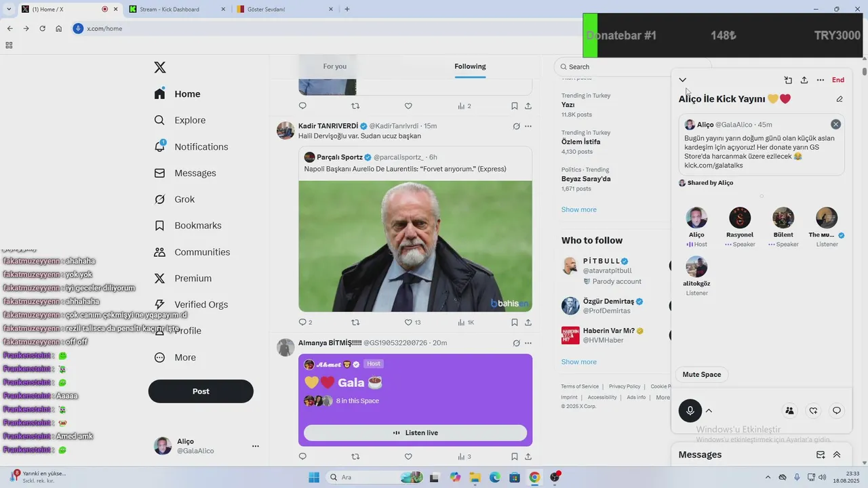Click the browser home button
This screenshot has width=868, height=488.
(59, 28)
